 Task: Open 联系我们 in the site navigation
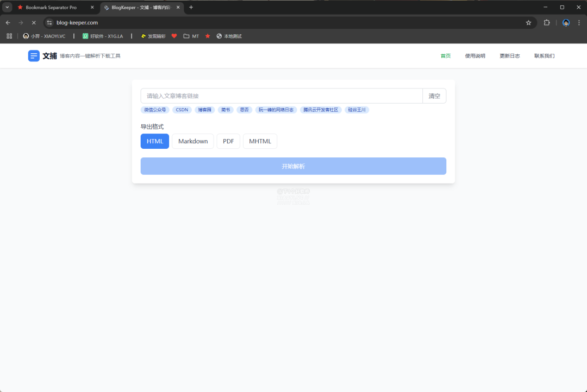(544, 56)
